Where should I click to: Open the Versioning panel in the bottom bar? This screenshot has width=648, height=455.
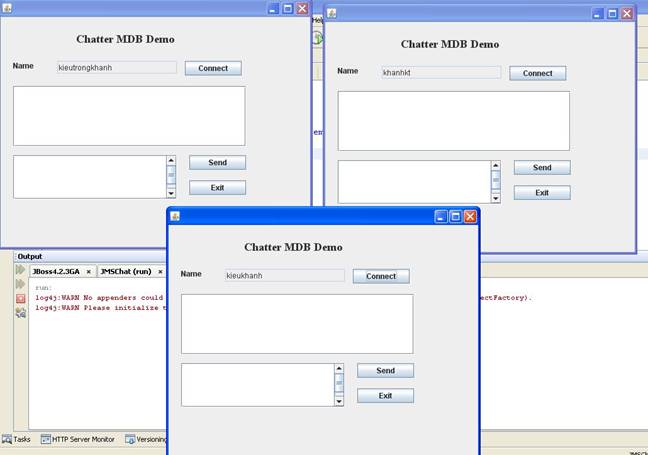(145, 439)
